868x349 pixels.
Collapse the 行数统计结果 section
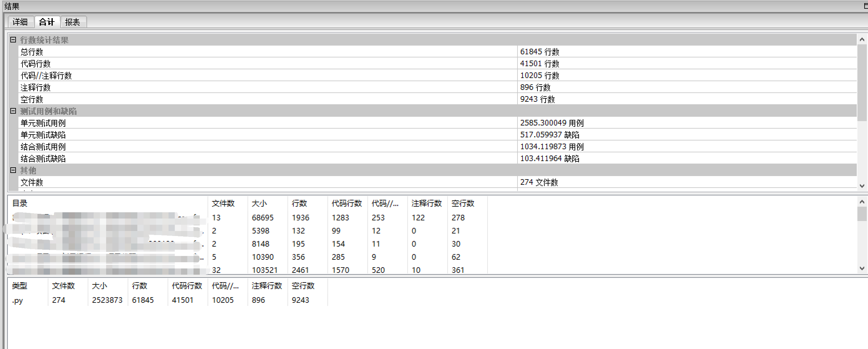click(x=13, y=40)
